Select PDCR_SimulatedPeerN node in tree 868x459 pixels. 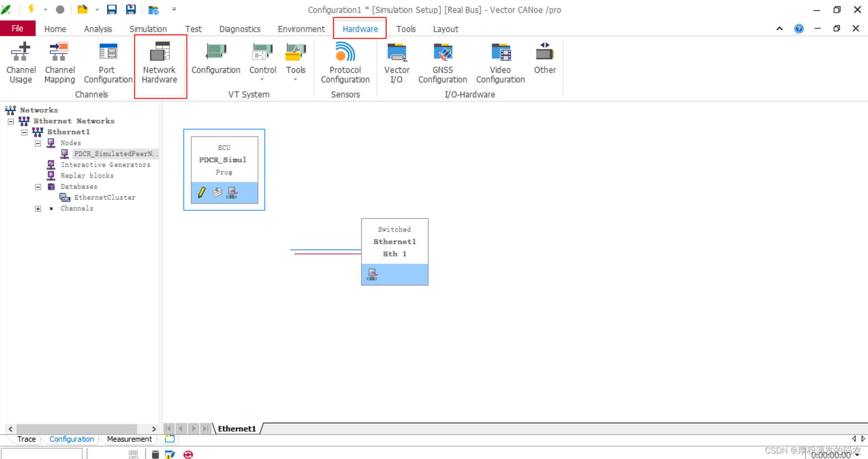[x=116, y=154]
